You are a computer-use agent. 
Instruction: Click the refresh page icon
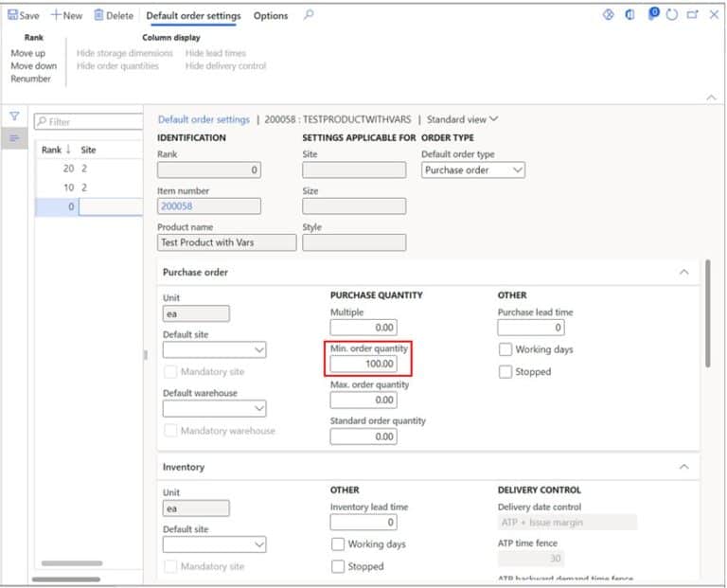[x=672, y=15]
